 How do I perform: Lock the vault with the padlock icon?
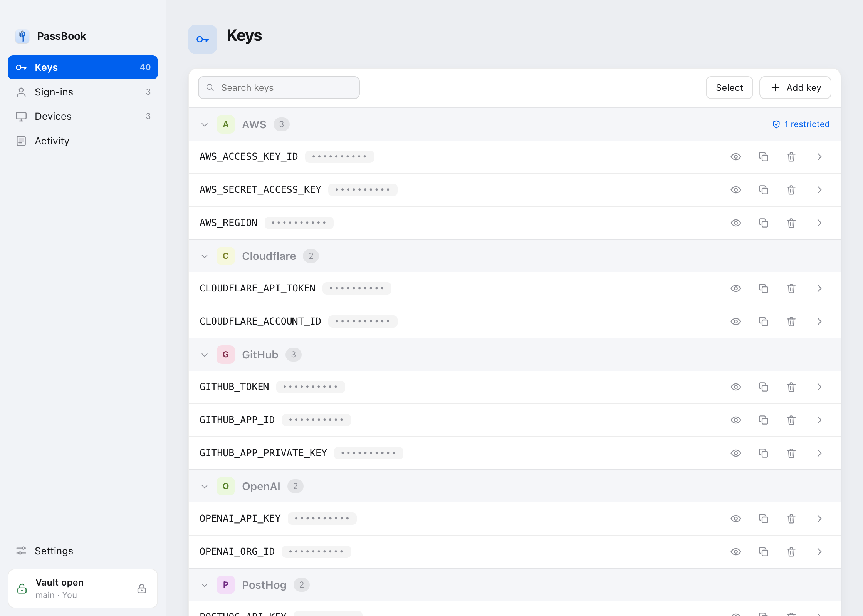pos(142,589)
